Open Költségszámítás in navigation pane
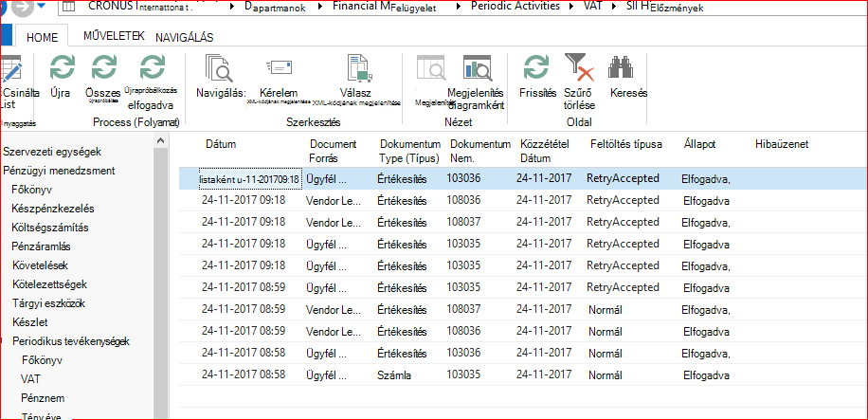Image resolution: width=868 pixels, height=420 pixels. [x=50, y=228]
